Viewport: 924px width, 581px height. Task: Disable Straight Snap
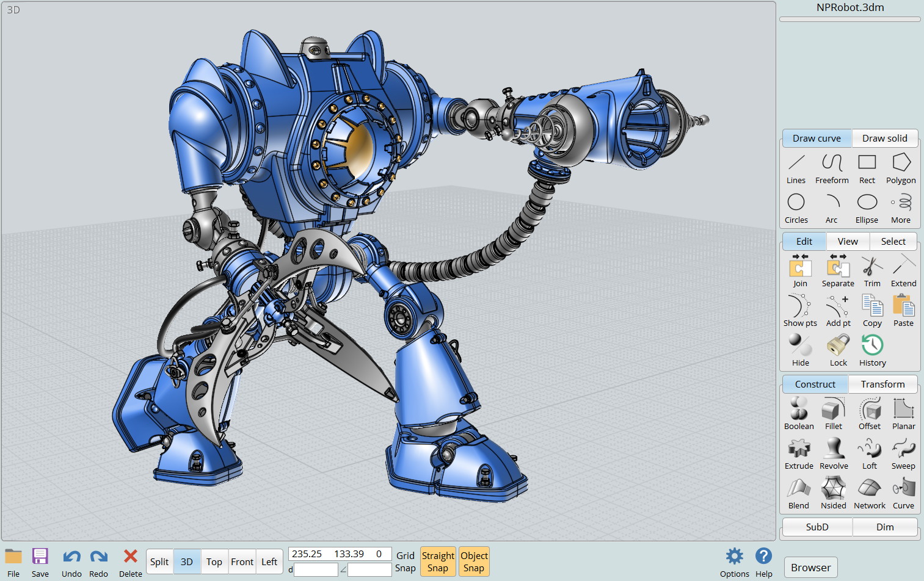pos(438,561)
